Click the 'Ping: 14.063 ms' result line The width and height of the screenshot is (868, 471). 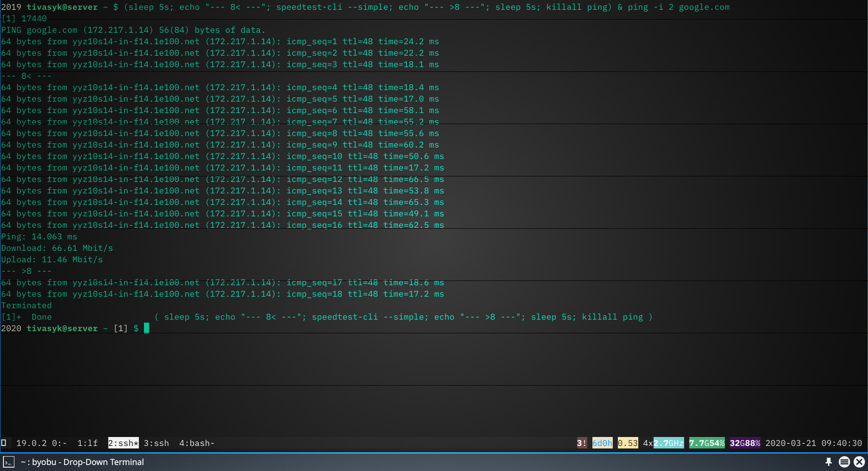pyautogui.click(x=39, y=236)
